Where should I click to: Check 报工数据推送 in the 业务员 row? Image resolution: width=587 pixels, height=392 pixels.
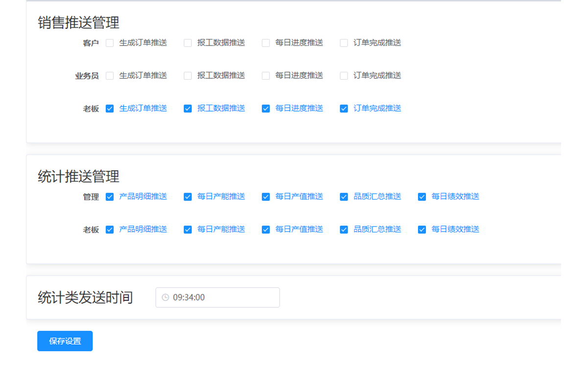(188, 76)
